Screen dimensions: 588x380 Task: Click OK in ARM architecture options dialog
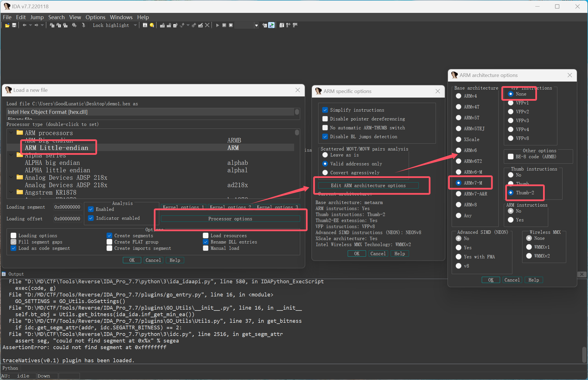click(491, 280)
